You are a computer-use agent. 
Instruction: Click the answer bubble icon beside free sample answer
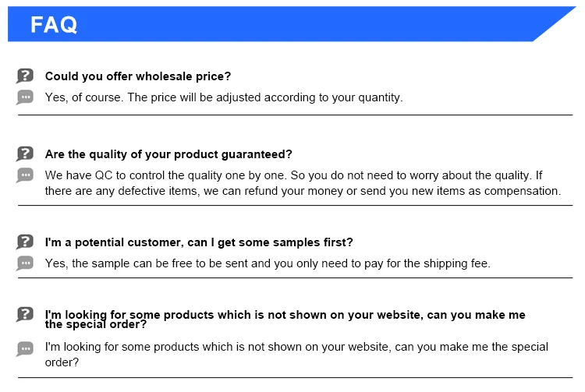(25, 263)
